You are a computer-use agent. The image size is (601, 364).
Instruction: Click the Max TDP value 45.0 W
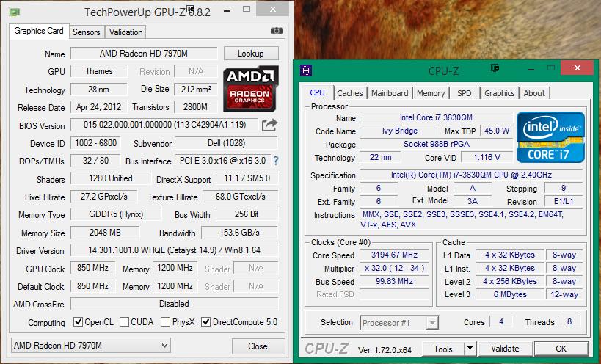[496, 131]
